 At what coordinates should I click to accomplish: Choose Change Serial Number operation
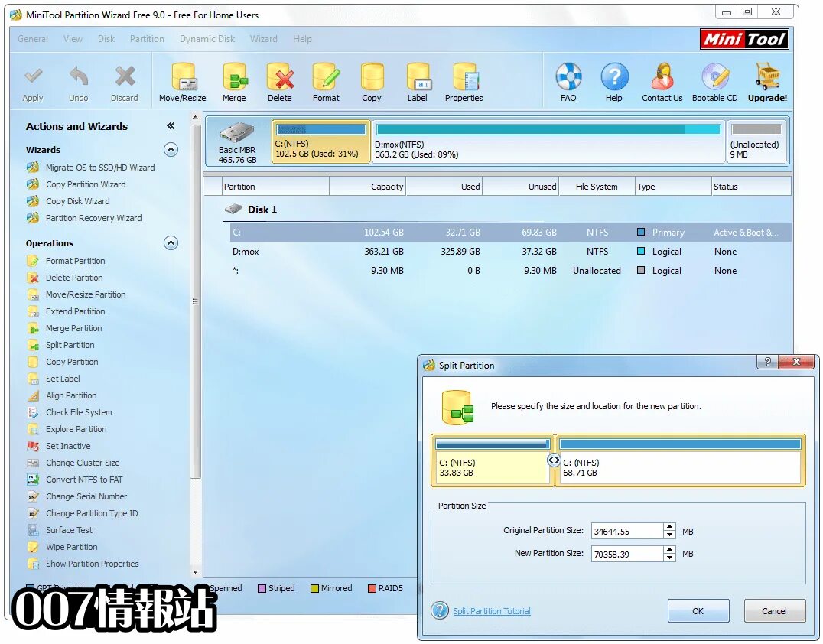pos(86,496)
